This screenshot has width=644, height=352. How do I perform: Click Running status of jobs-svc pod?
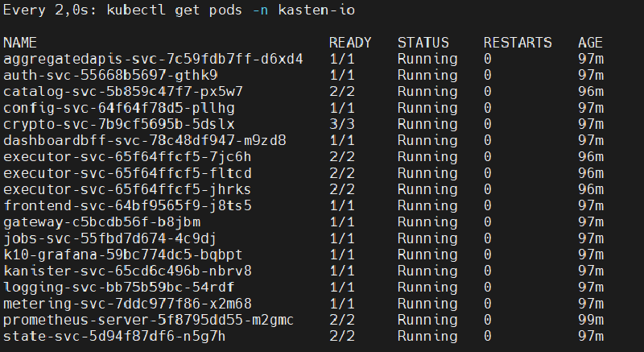click(x=427, y=238)
